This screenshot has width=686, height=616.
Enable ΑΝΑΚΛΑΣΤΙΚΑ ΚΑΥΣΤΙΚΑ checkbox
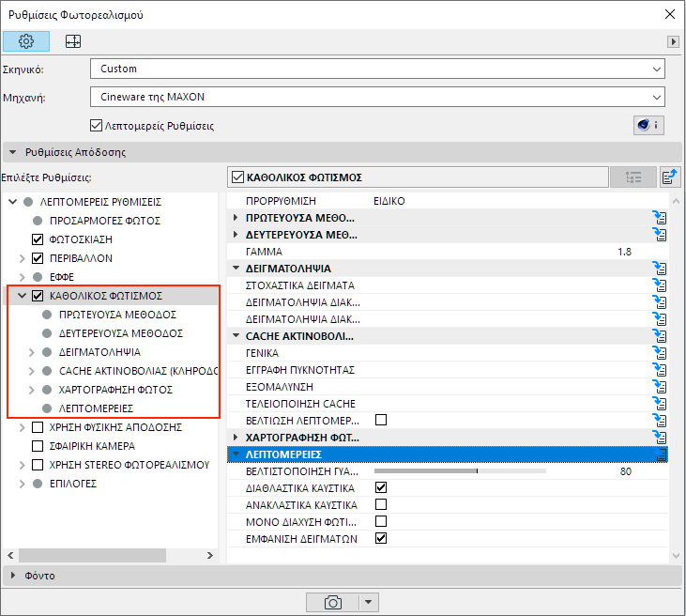pyautogui.click(x=381, y=505)
